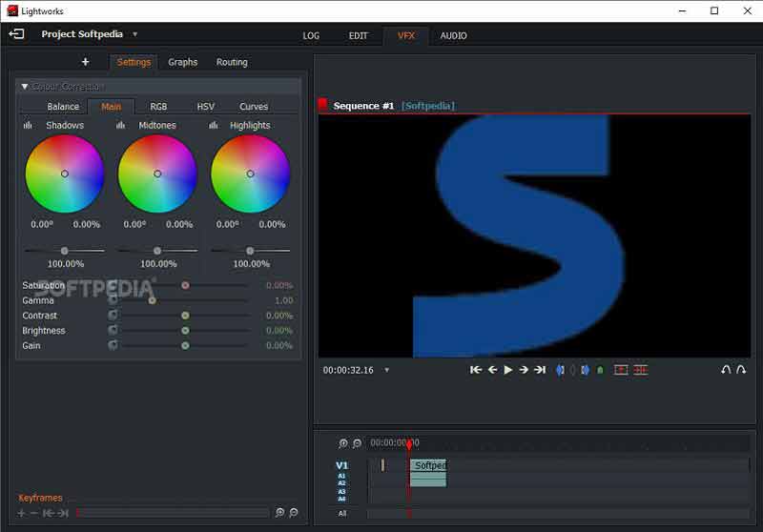Screen dimensions: 763x532
Task: Go to previous keyframe
Action: point(49,513)
